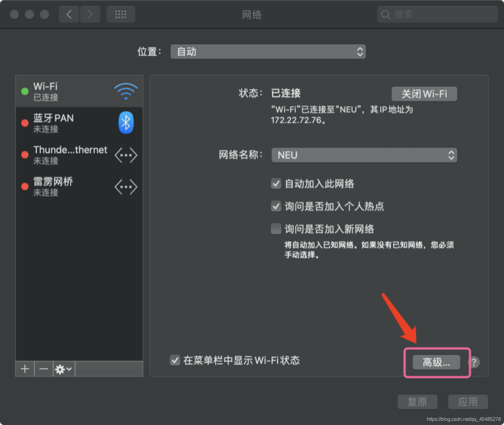Click the Bluetooth icon for 蓝牙 PAN

click(x=126, y=123)
